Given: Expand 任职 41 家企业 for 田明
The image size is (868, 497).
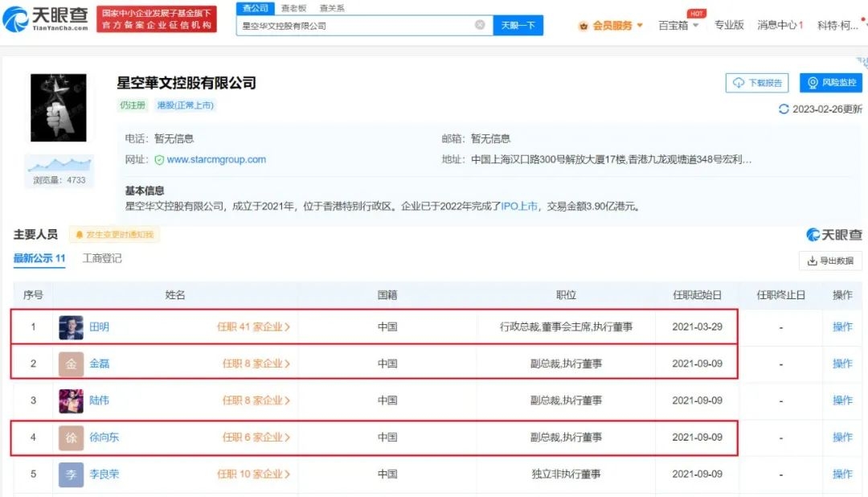Looking at the screenshot, I should point(253,327).
